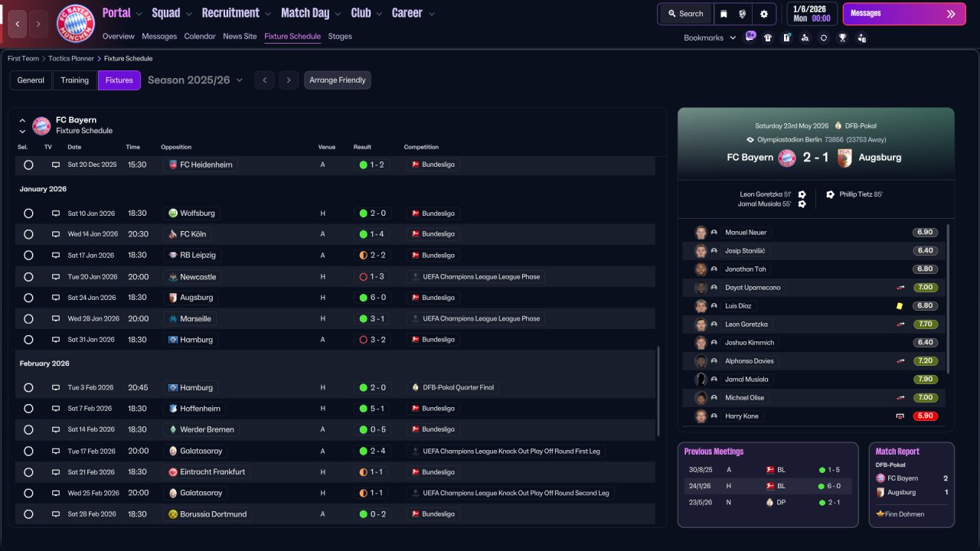Click the TV icon for Wolfsburg fixture

click(56, 214)
